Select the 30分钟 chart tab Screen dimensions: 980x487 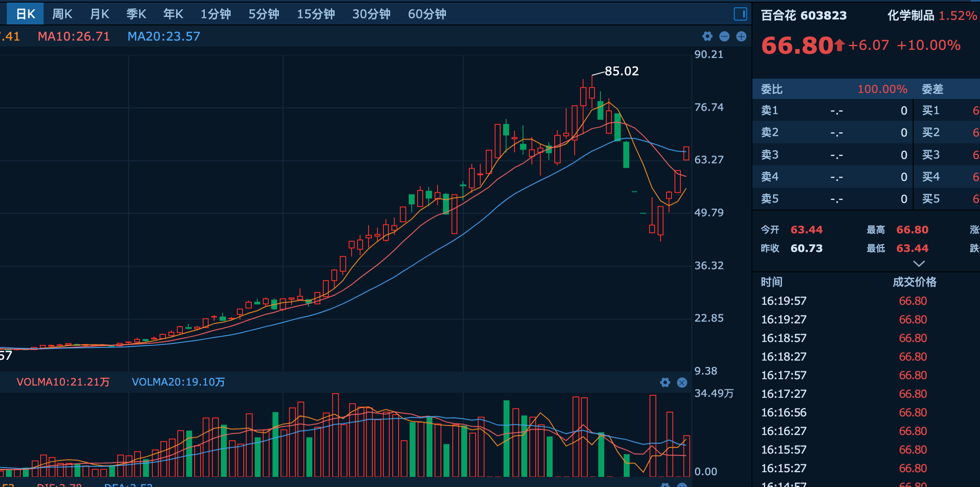372,14
